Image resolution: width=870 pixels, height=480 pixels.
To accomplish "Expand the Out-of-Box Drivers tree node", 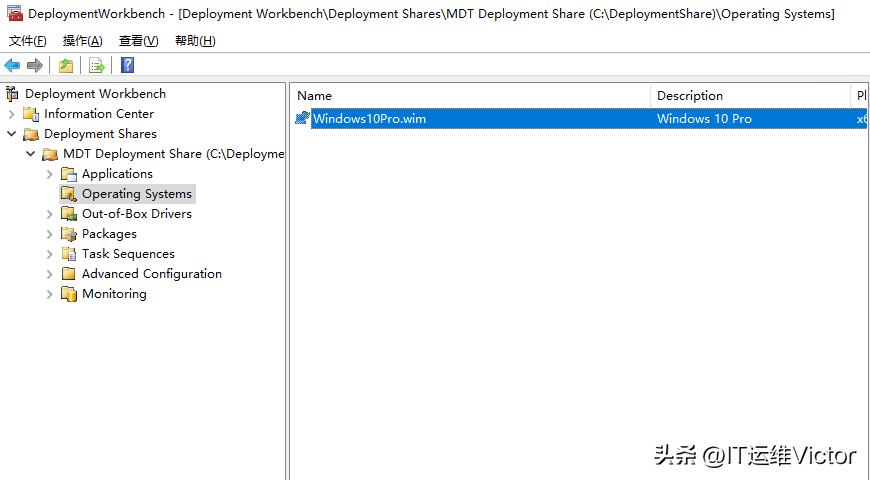I will click(x=49, y=214).
